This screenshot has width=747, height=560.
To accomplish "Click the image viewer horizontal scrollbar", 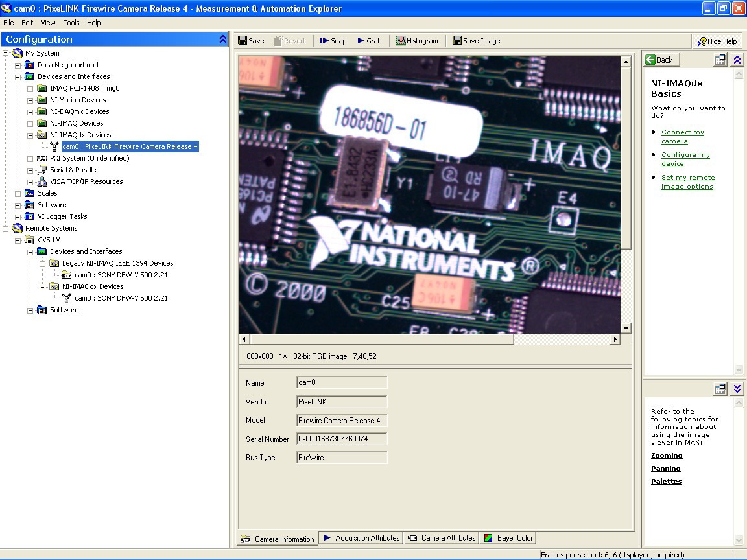I will [x=383, y=339].
